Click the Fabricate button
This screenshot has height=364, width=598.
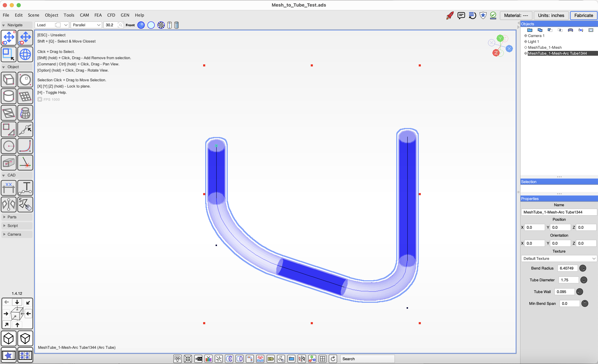click(583, 16)
